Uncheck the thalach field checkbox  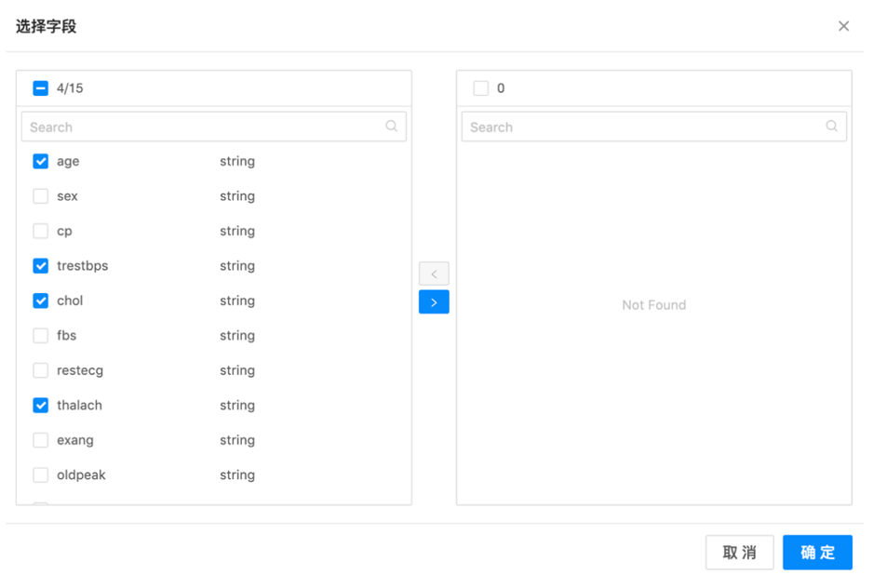[x=41, y=406]
